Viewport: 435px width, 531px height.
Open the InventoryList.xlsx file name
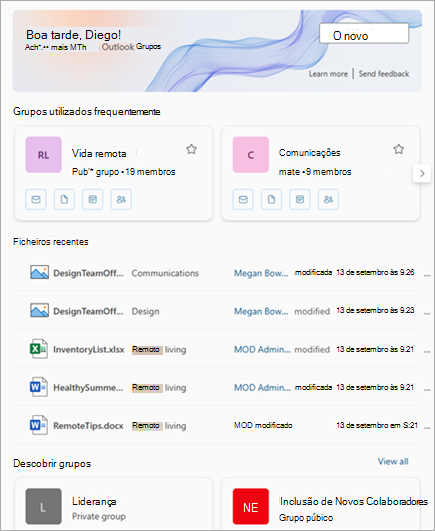[x=89, y=349]
